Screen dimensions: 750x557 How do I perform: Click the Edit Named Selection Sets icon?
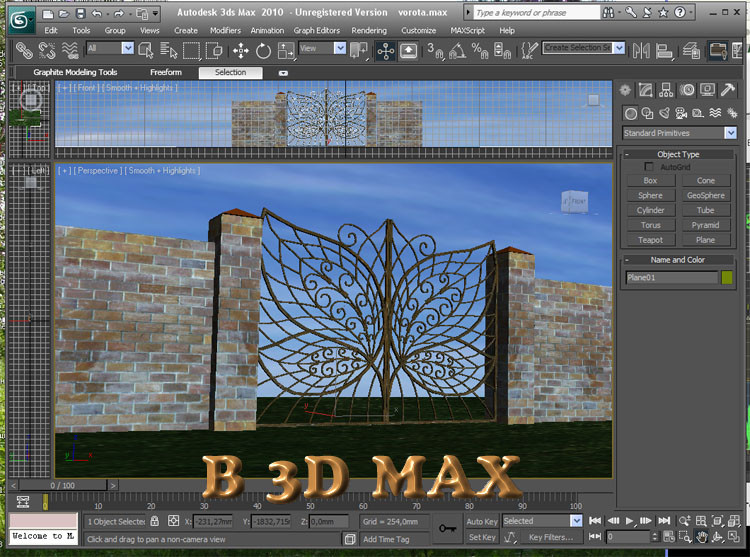pos(529,50)
